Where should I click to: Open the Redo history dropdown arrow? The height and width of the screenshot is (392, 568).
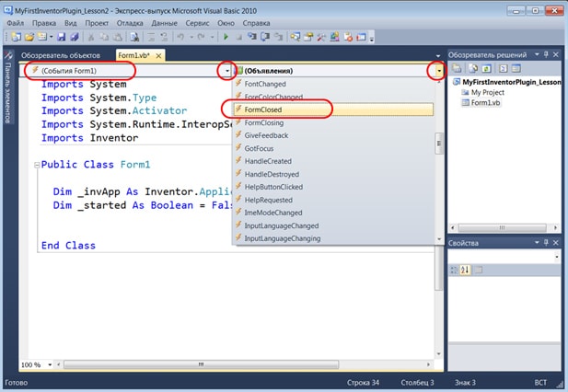[x=212, y=37]
